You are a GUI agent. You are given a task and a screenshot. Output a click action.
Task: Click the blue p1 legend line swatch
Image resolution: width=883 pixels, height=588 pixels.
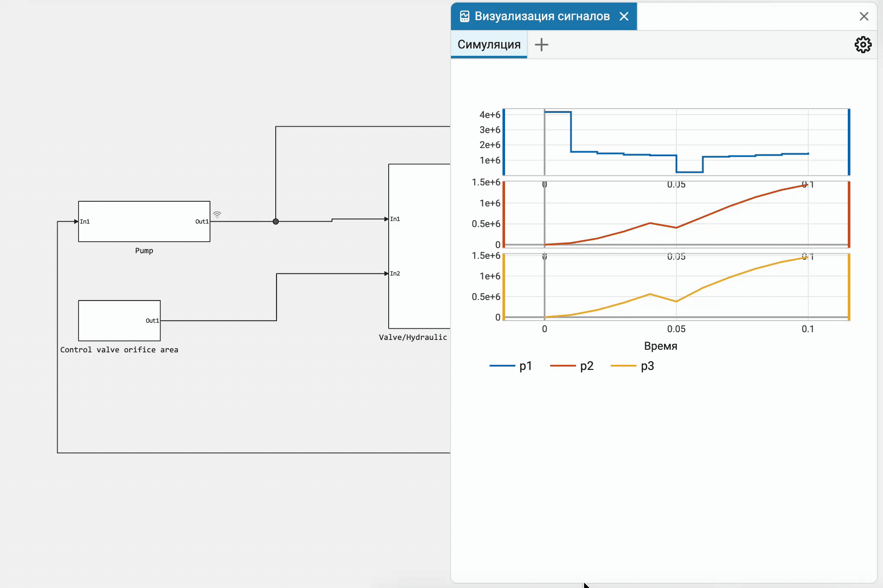[502, 366]
